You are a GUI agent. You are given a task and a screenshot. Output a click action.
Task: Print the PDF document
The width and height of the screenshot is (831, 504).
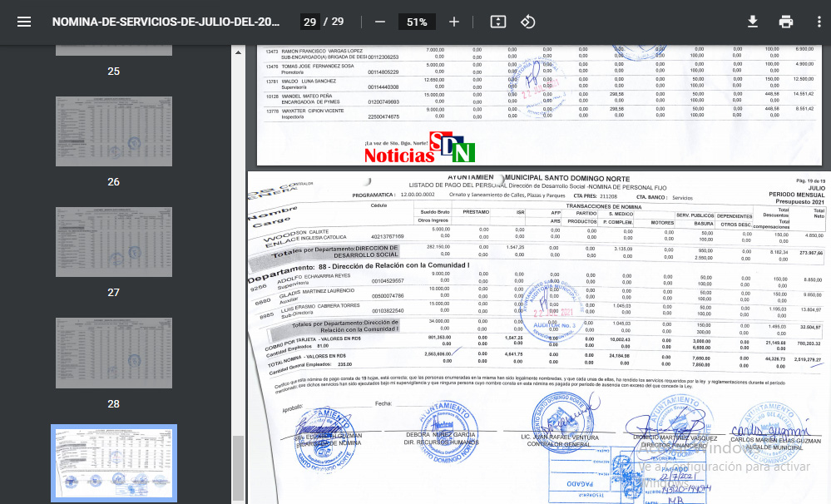pyautogui.click(x=786, y=22)
